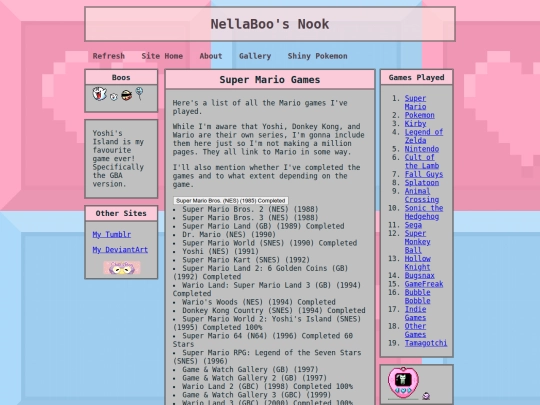Viewport: 540px width, 405px height.
Task: Click the pink Tamagotchi device icon
Action: (x=403, y=383)
